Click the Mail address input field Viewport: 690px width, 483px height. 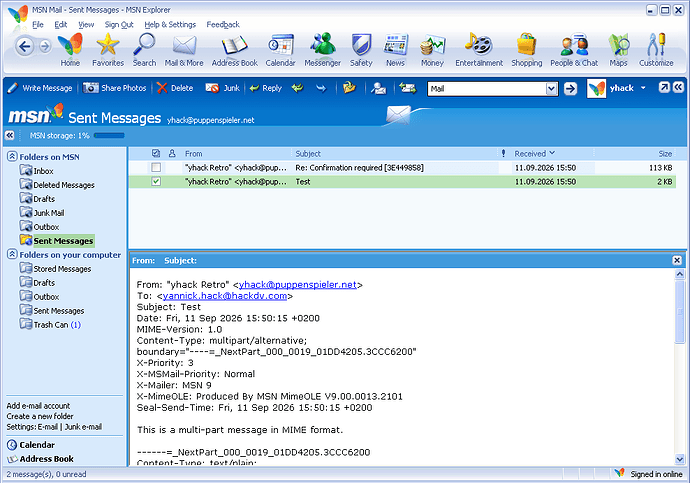[487, 89]
